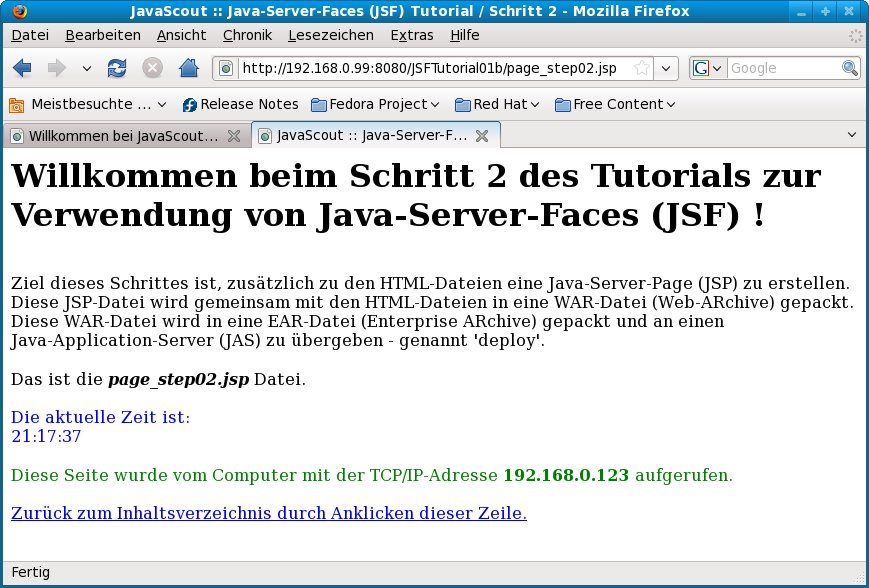869x588 pixels.
Task: Expand the URL bar history dropdown
Action: (x=667, y=68)
